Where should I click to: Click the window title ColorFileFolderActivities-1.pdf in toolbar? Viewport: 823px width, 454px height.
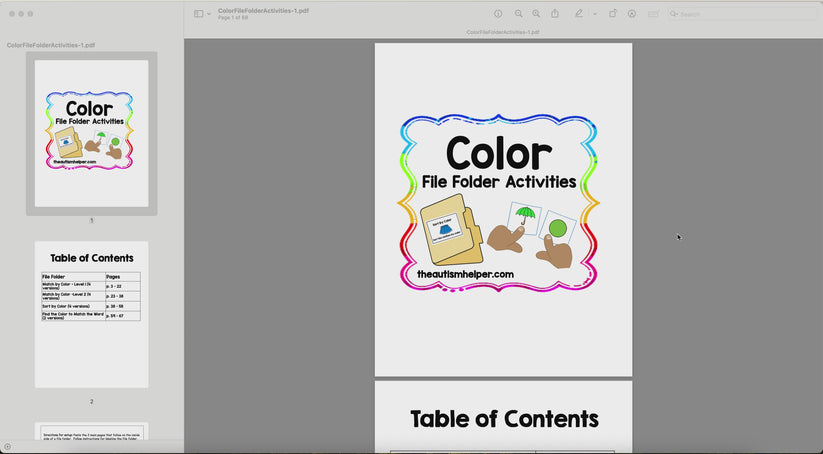[263, 10]
